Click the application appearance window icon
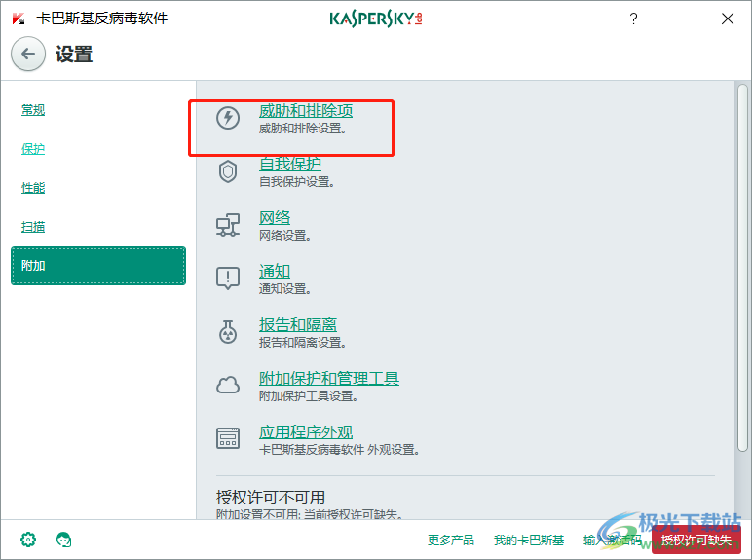The image size is (752, 560). tap(228, 438)
